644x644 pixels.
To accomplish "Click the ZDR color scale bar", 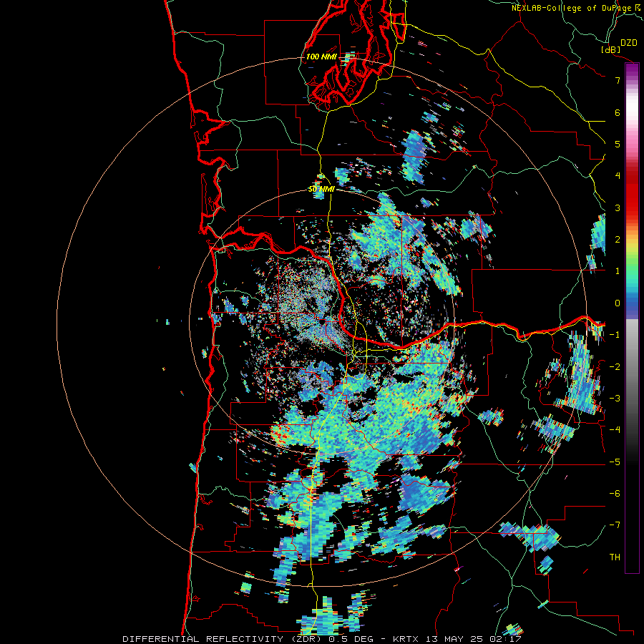I will [x=632, y=318].
